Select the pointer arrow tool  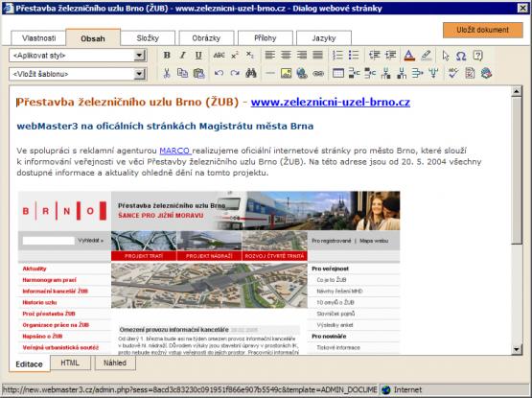pyautogui.click(x=446, y=56)
